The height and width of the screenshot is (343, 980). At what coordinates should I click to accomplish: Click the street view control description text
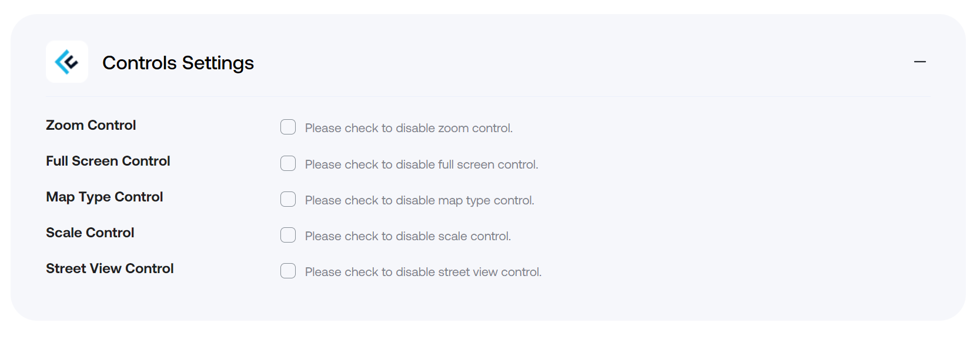pos(423,272)
